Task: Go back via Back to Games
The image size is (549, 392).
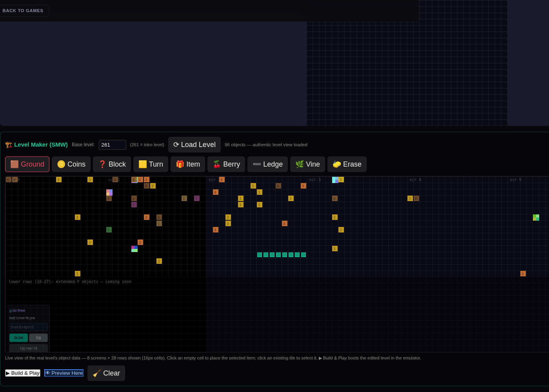Action: pyautogui.click(x=23, y=11)
